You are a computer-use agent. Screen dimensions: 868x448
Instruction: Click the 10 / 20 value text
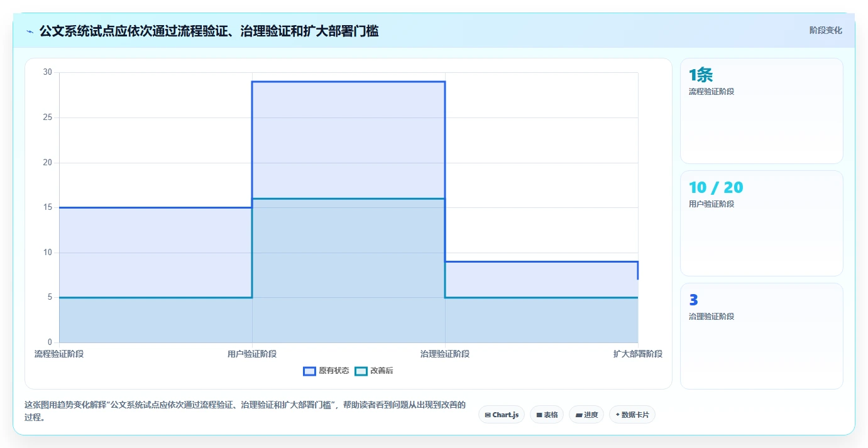(x=716, y=187)
